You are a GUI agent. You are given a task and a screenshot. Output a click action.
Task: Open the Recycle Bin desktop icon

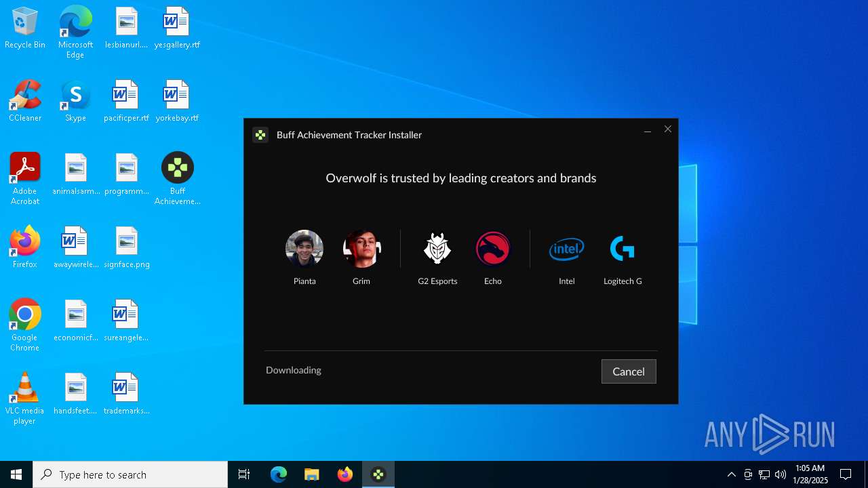[25, 28]
